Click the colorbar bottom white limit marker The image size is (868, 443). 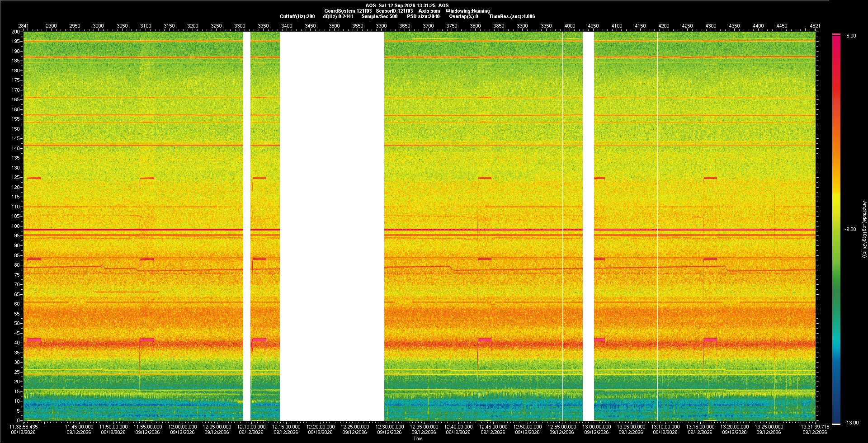pyautogui.click(x=836, y=424)
